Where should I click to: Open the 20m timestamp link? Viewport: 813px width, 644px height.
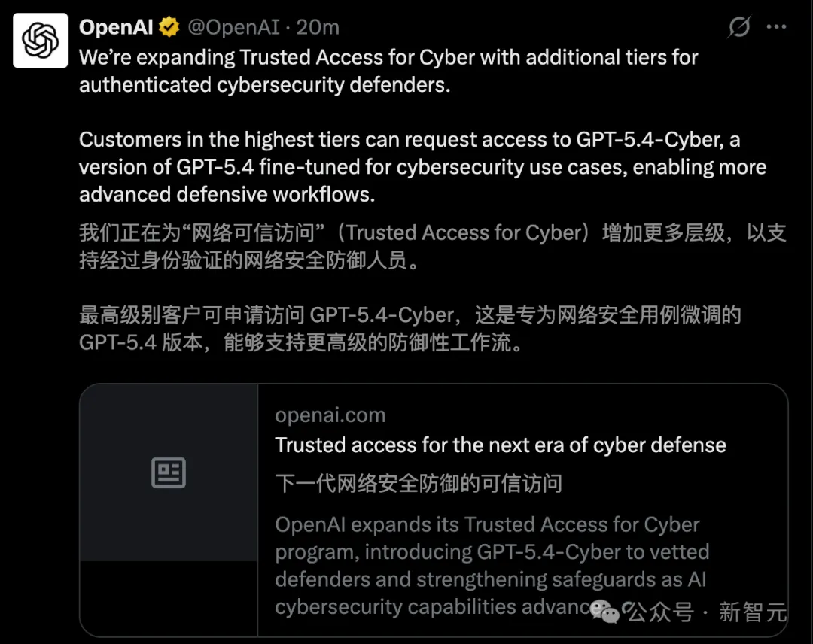(x=318, y=28)
